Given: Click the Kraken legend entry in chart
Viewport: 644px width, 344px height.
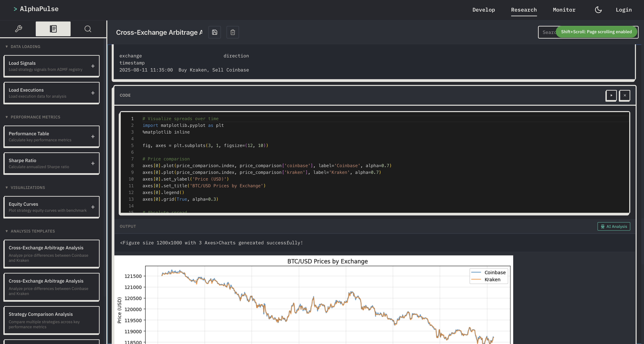Looking at the screenshot, I should (x=486, y=279).
